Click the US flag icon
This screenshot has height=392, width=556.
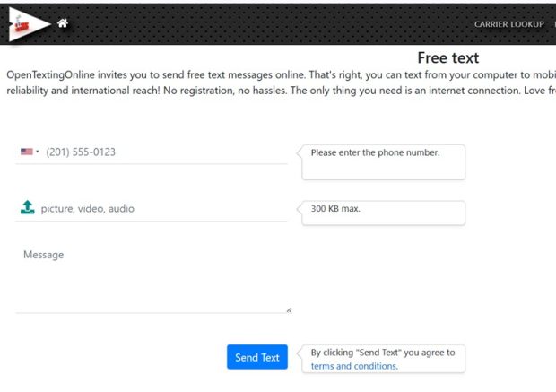coord(27,152)
